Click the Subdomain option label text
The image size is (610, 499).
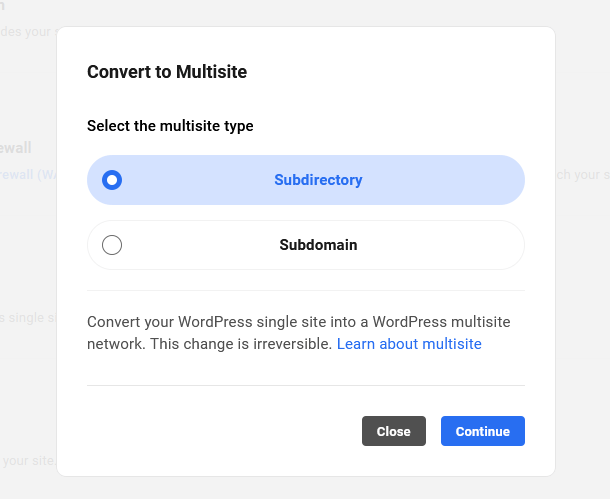[x=318, y=245]
